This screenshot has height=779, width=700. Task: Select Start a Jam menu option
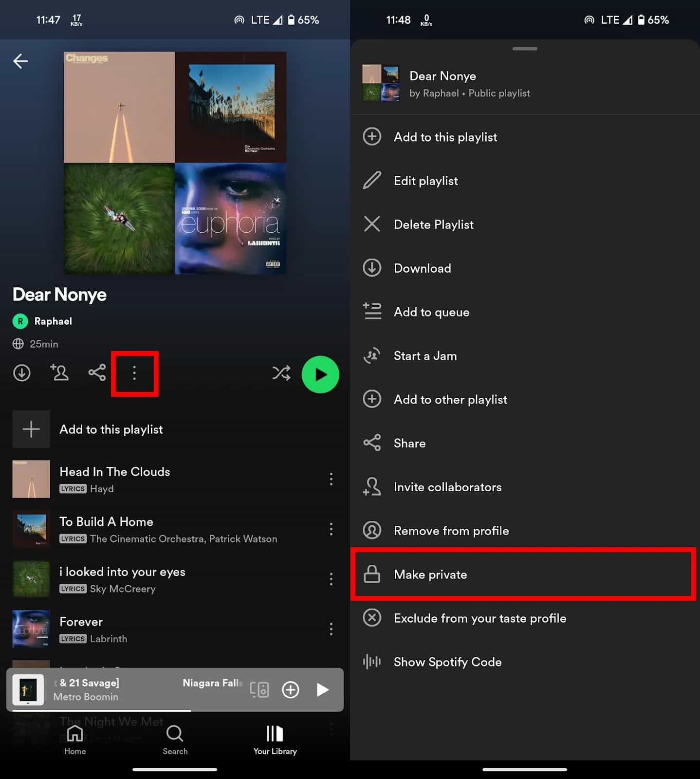(x=525, y=356)
